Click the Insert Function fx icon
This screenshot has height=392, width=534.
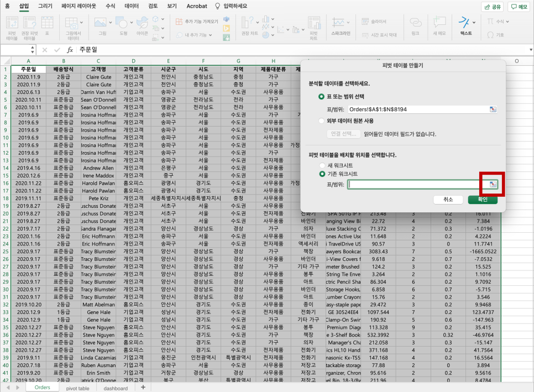[x=70, y=50]
